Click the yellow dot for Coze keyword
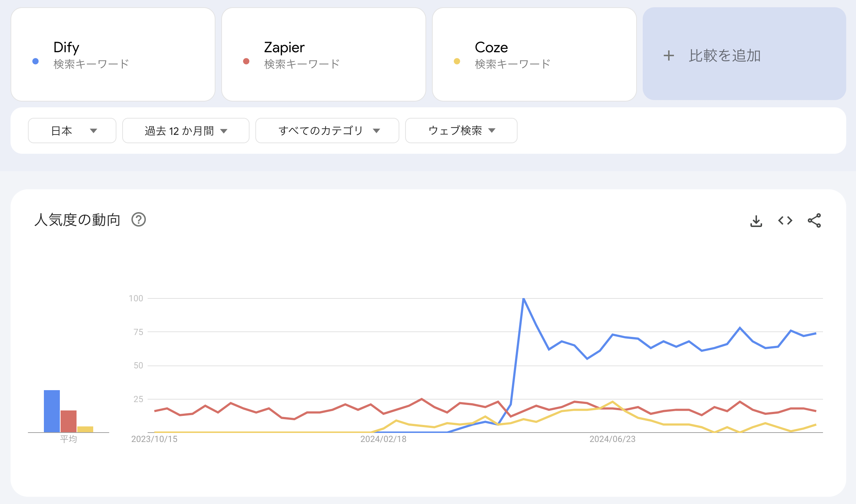This screenshot has width=856, height=504. click(x=457, y=61)
